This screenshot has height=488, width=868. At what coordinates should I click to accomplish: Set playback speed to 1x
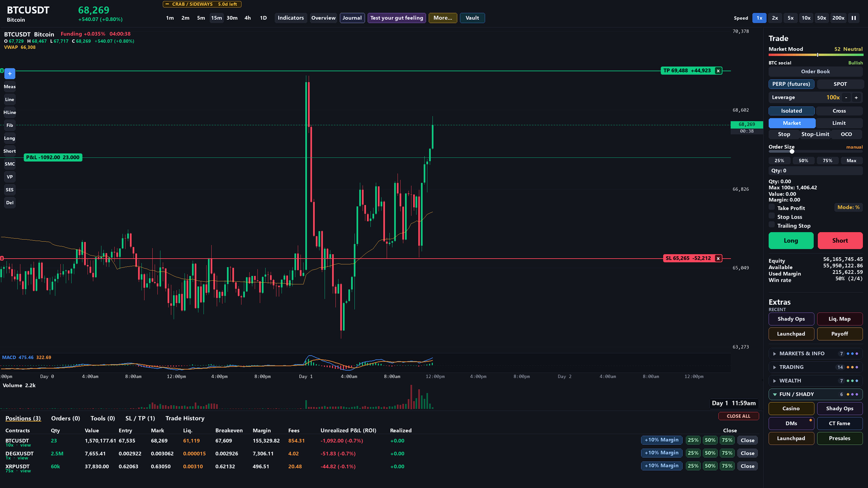[759, 18]
